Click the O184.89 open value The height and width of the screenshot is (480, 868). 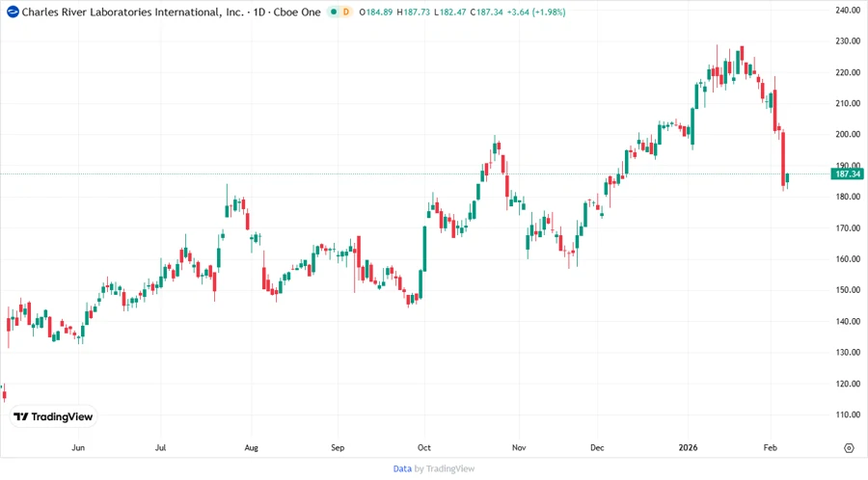[376, 12]
